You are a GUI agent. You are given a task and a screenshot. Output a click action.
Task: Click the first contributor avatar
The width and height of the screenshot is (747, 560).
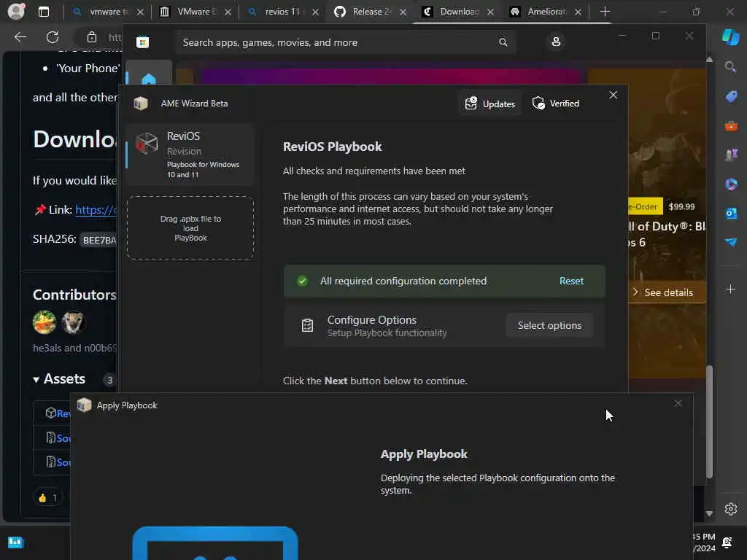coord(44,322)
